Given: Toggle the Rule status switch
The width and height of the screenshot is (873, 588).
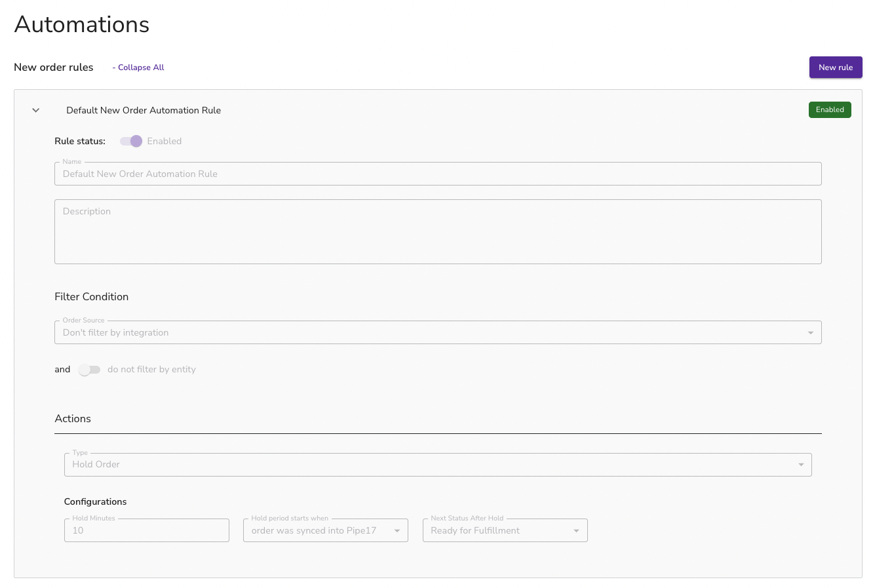Looking at the screenshot, I should pos(131,141).
